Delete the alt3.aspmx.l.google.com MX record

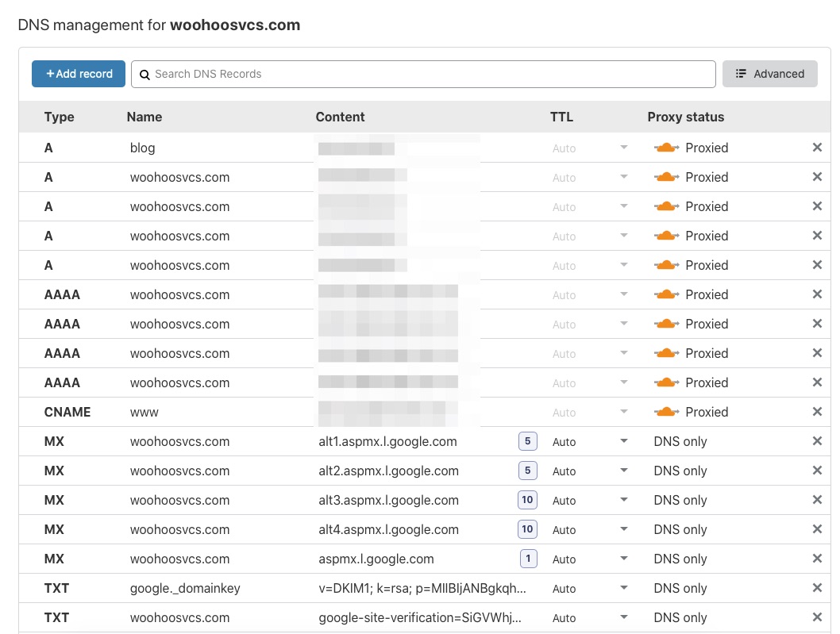tap(817, 500)
